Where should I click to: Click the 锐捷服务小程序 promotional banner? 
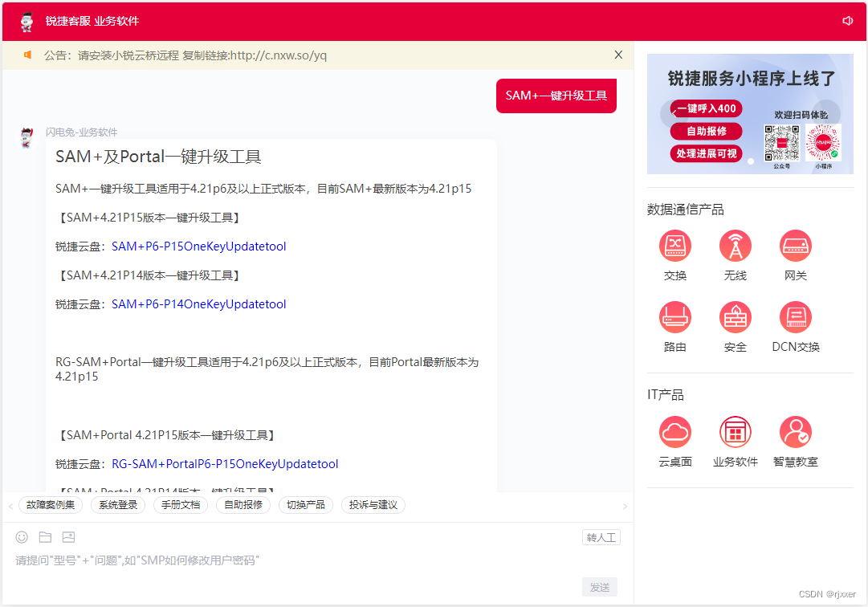[750, 114]
